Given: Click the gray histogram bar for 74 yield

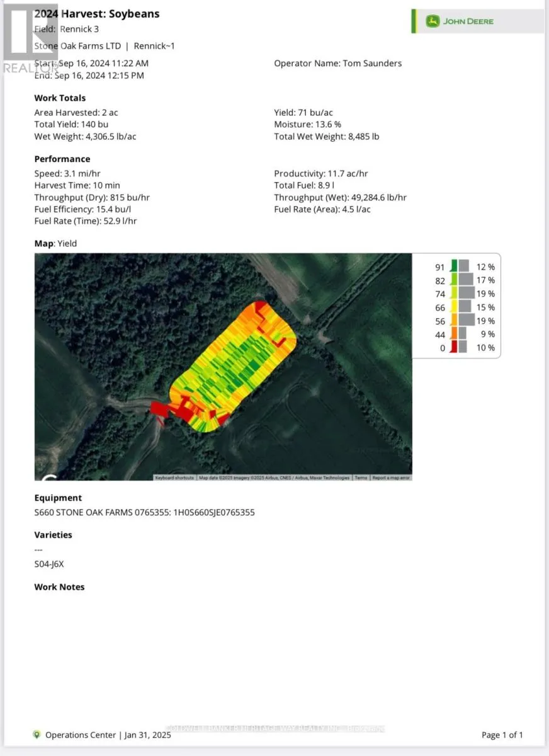Looking at the screenshot, I should (467, 293).
